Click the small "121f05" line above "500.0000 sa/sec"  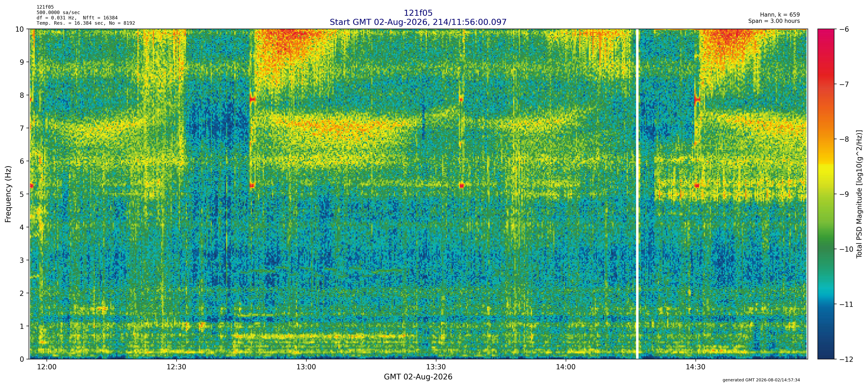click(45, 7)
